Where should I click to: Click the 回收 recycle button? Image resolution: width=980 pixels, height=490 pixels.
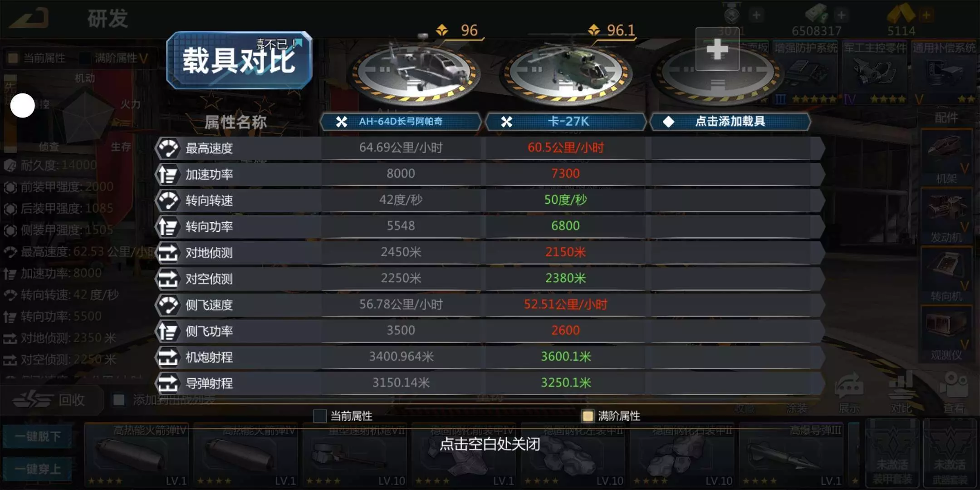(x=50, y=400)
